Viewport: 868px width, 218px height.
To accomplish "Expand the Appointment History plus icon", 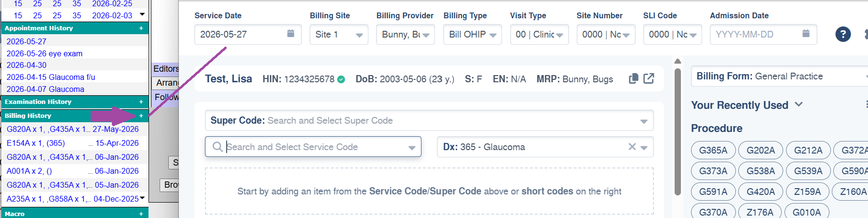I will [x=141, y=28].
